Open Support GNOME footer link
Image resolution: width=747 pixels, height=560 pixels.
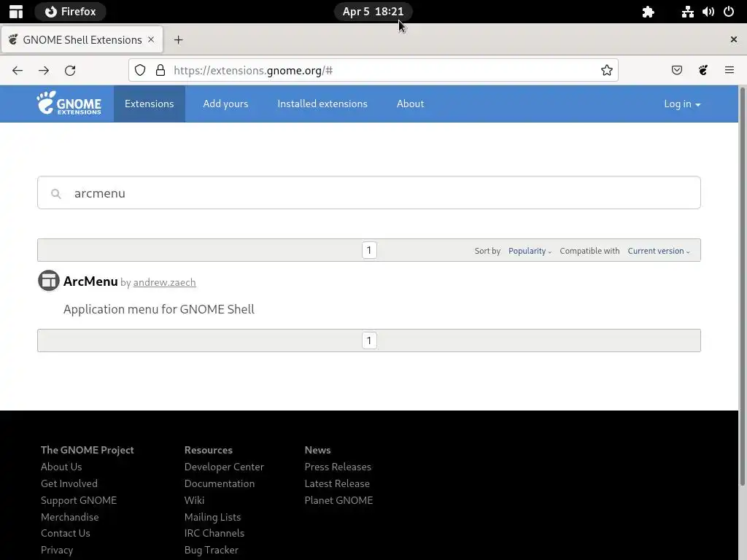pyautogui.click(x=79, y=500)
